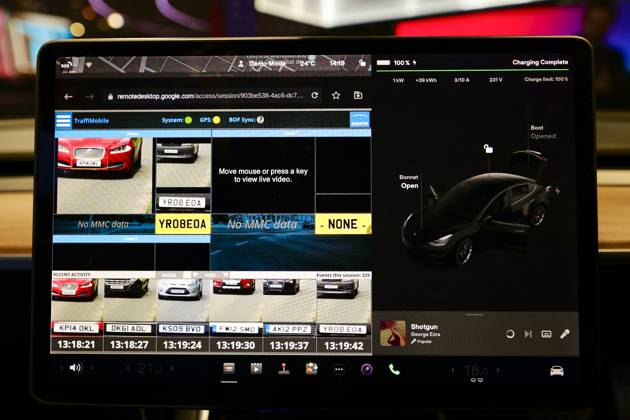Tap the Charging Complete status text
Image resolution: width=630 pixels, height=420 pixels.
540,62
